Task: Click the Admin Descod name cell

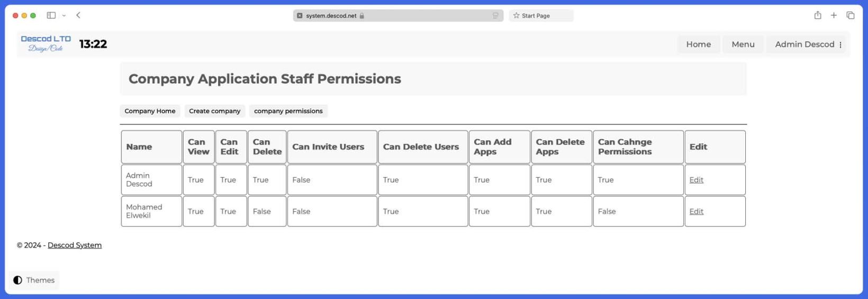Action: (151, 180)
